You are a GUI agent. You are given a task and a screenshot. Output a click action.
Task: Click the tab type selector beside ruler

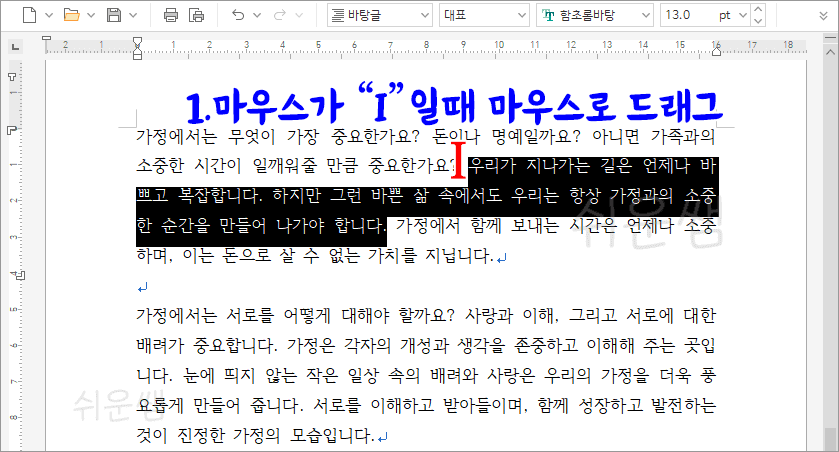point(16,47)
